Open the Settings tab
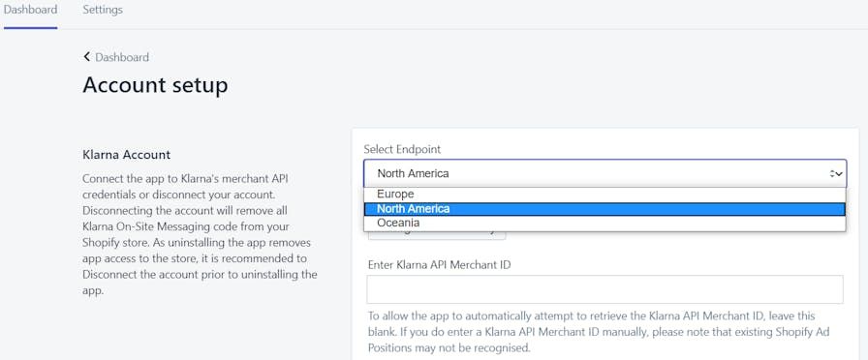The height and width of the screenshot is (360, 868). [x=103, y=10]
